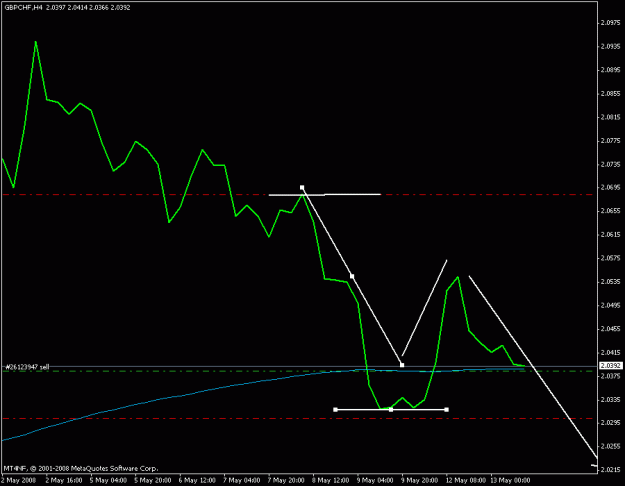Click the 7 May 20:00 time label
Image resolution: width=625 pixels, height=486 pixels.
pyautogui.click(x=286, y=480)
